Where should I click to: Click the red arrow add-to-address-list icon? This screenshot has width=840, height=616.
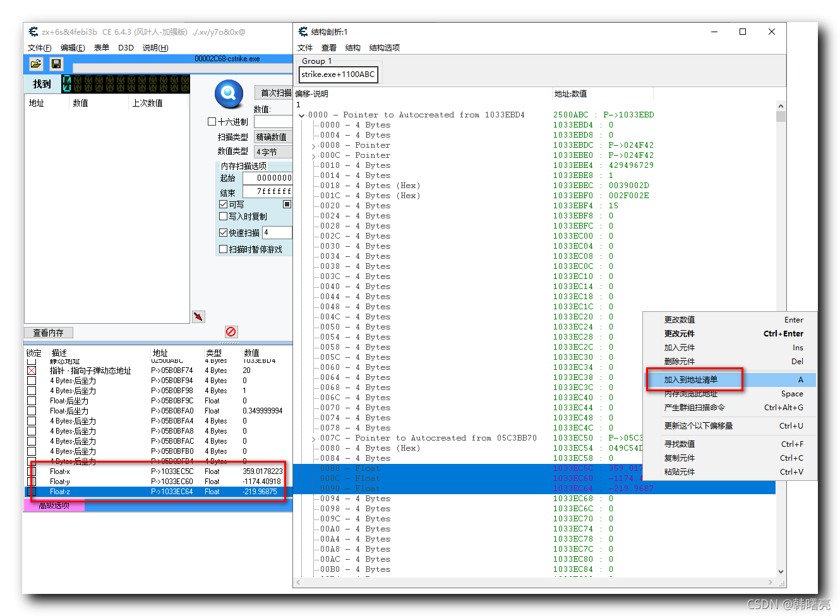[198, 316]
